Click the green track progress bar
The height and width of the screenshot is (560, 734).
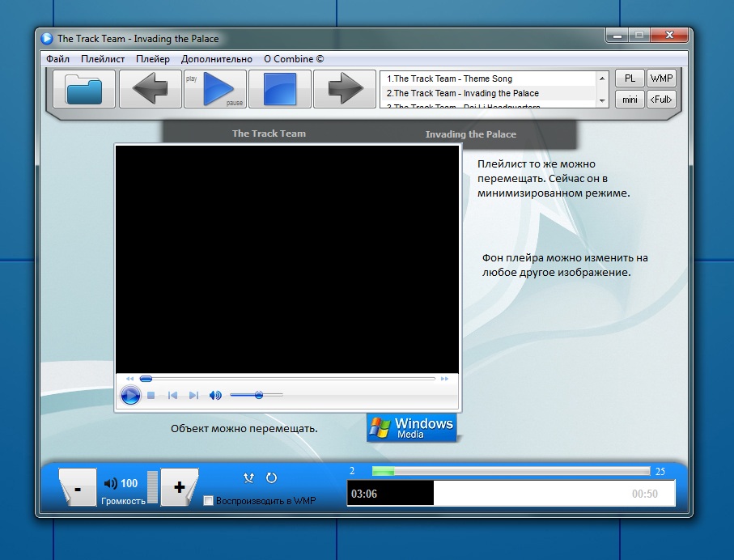pos(511,471)
